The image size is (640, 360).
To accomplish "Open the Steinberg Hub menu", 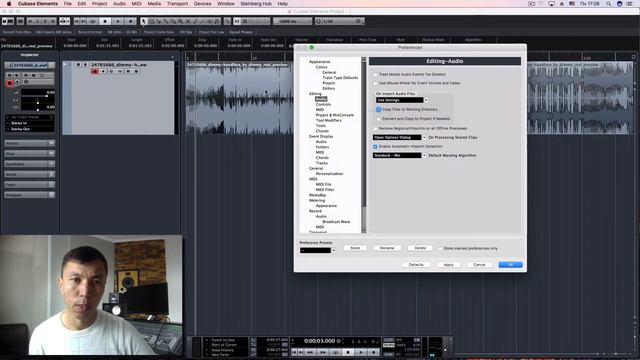I will tap(256, 4).
